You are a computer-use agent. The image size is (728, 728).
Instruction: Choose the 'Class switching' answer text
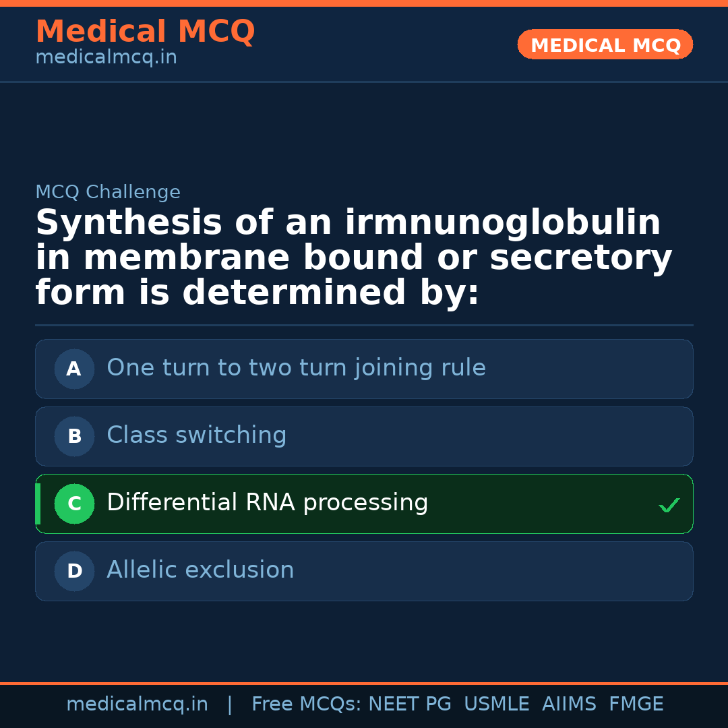[x=196, y=435]
